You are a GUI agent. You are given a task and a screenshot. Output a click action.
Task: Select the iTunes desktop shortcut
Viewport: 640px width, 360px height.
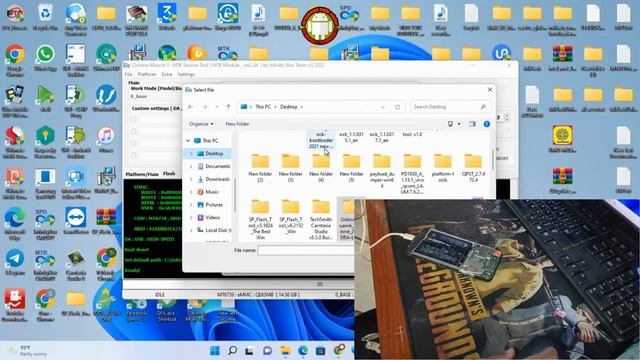tap(106, 140)
